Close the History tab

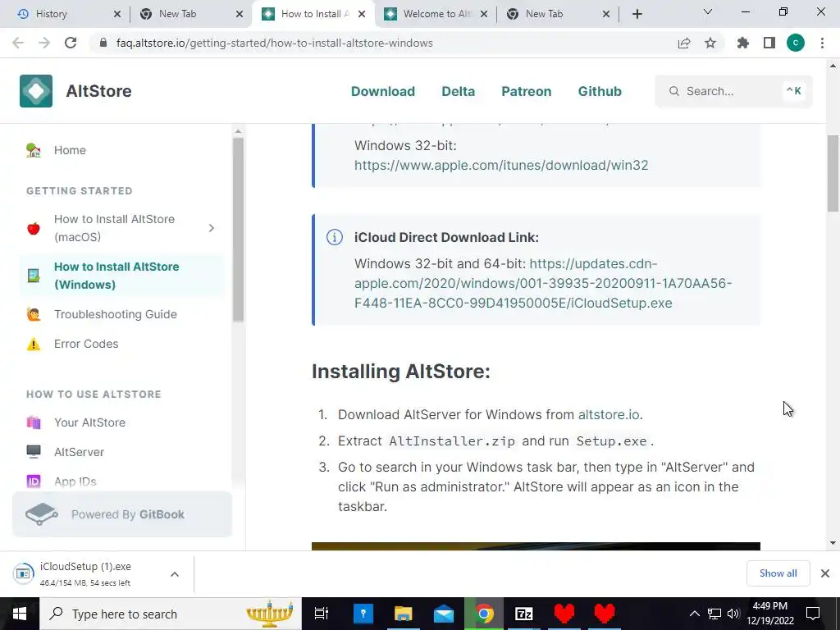click(117, 14)
